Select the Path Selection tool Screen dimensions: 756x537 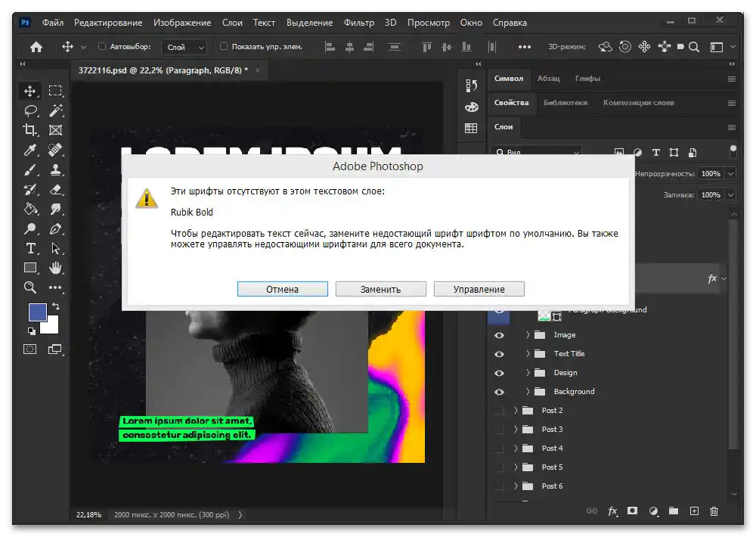(55, 249)
